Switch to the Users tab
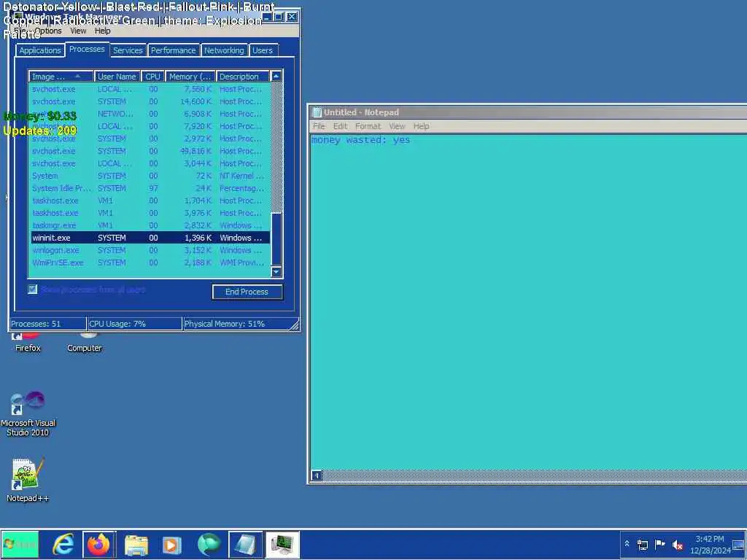Viewport: 747px width, 560px height. [263, 50]
